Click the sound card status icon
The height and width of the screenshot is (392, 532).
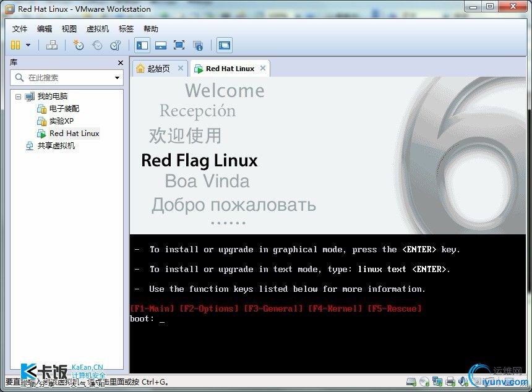463,382
